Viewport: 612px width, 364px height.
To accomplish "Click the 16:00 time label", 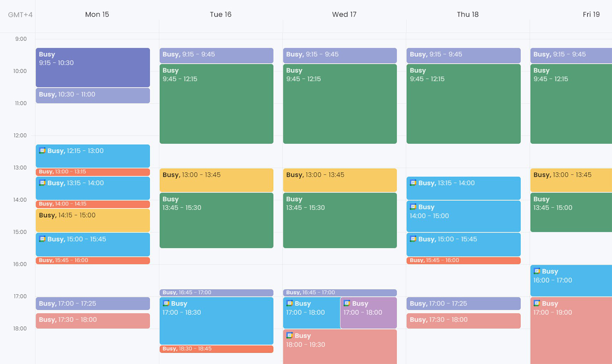I will point(20,264).
